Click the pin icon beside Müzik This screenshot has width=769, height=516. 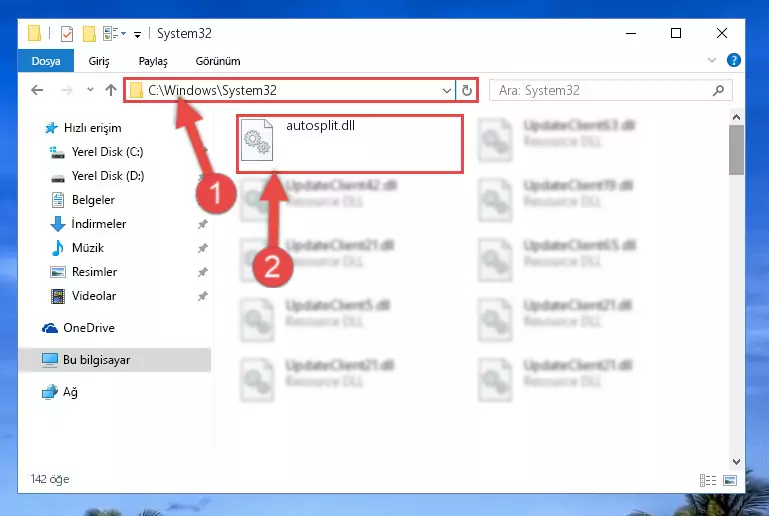tap(203, 248)
